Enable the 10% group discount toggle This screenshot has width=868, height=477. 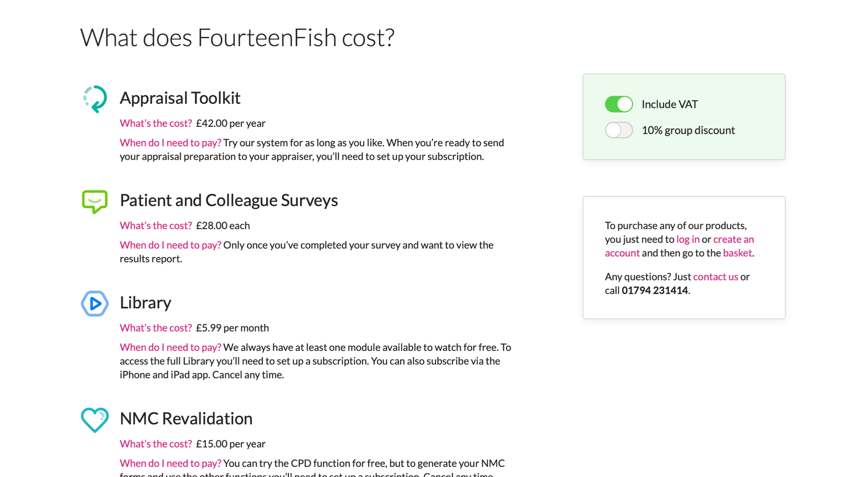click(619, 130)
